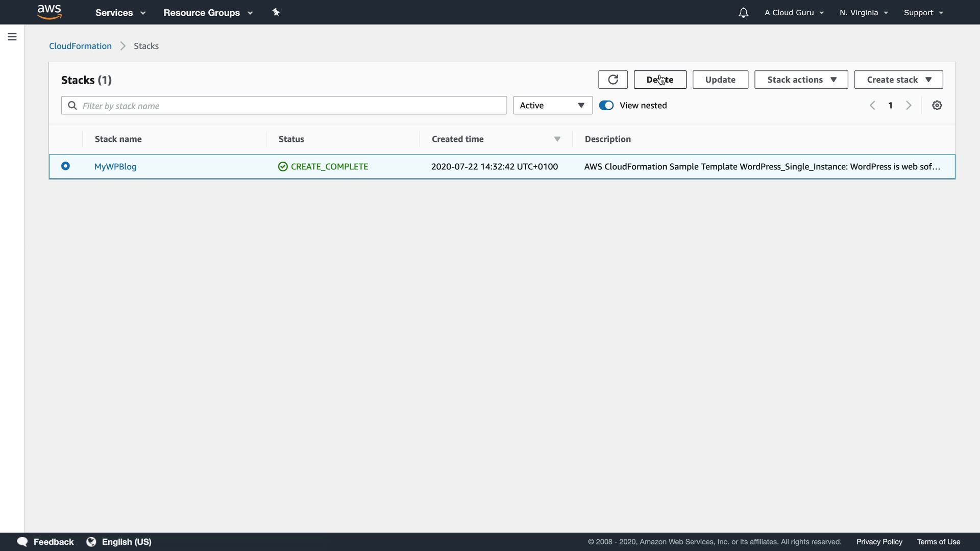The height and width of the screenshot is (551, 980).
Task: Open the N. Virginia region menu
Action: click(864, 13)
